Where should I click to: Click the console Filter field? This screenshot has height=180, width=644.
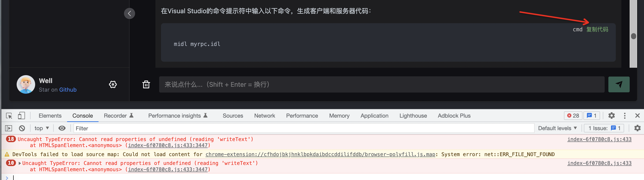(x=304, y=128)
